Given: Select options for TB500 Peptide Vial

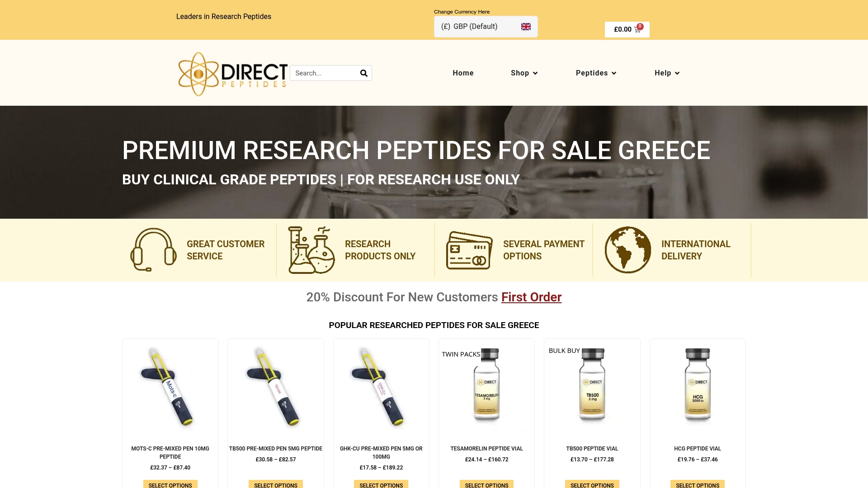Looking at the screenshot, I should pos(592,485).
